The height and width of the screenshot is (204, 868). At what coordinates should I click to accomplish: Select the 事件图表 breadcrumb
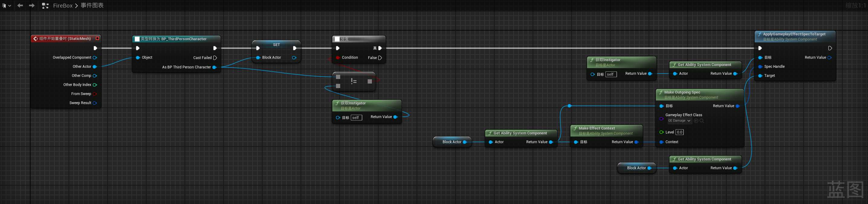tap(92, 6)
